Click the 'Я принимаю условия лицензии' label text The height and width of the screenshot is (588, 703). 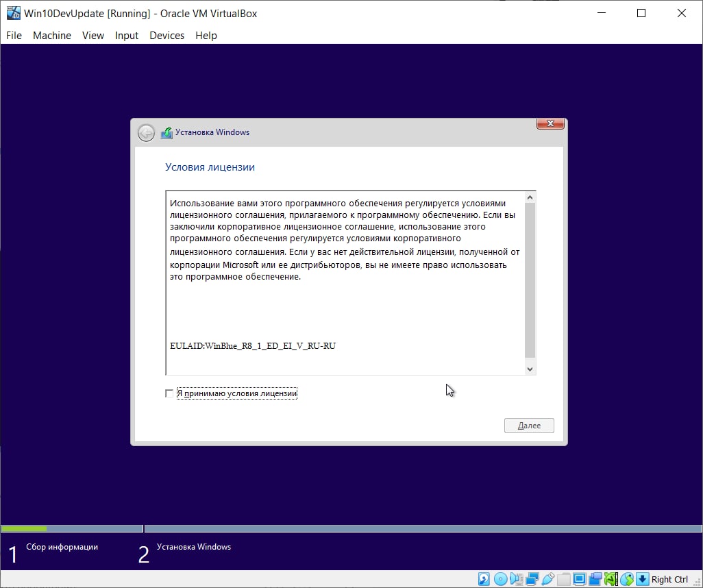coord(236,393)
